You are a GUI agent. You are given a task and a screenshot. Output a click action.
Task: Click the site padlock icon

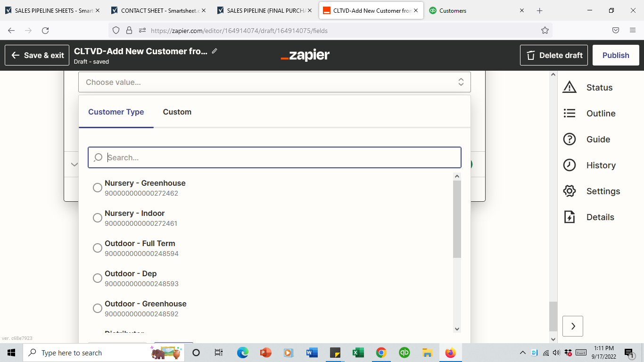pos(129,30)
